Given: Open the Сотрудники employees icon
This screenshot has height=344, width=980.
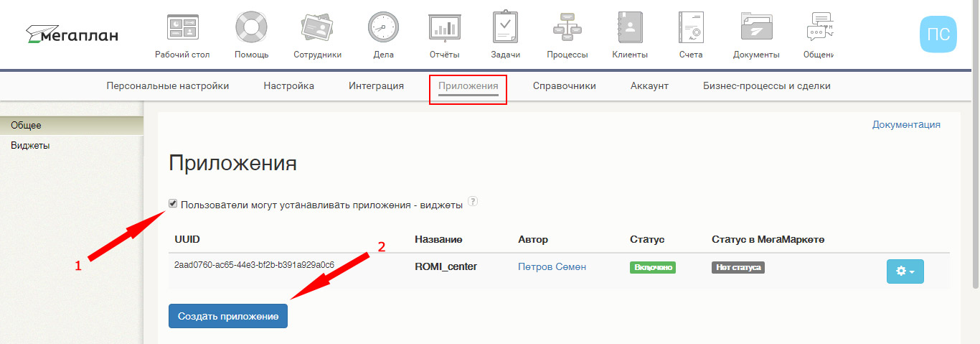Looking at the screenshot, I should click(x=317, y=28).
